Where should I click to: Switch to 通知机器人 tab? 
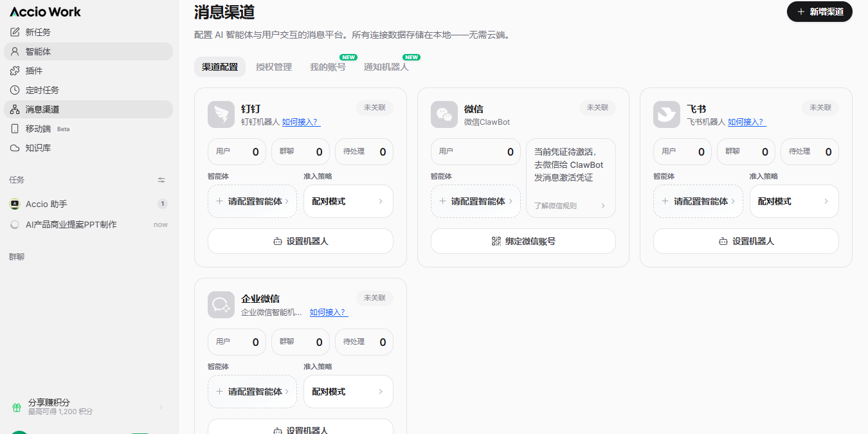386,67
